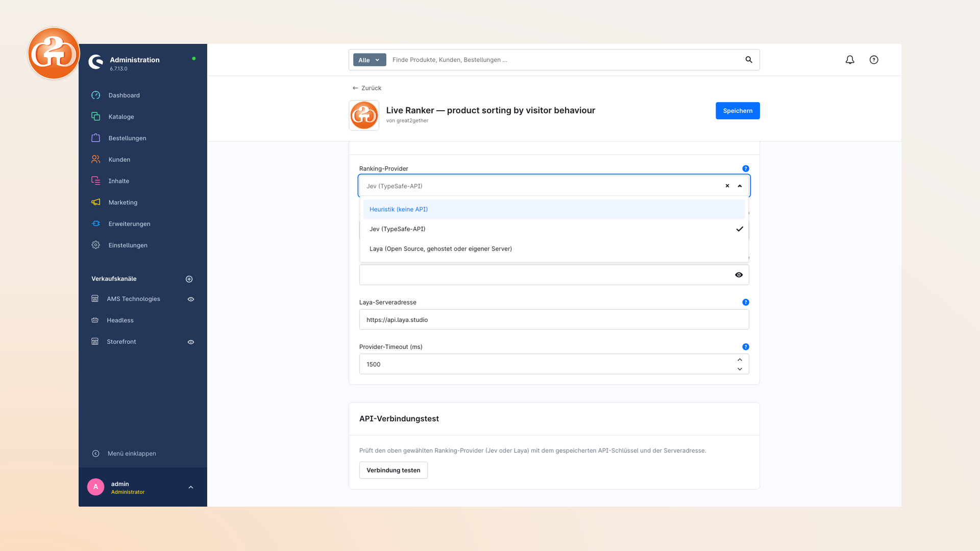Viewport: 980px width, 551px height.
Task: Click the AMS Technologies storefront icon
Action: pyautogui.click(x=95, y=299)
